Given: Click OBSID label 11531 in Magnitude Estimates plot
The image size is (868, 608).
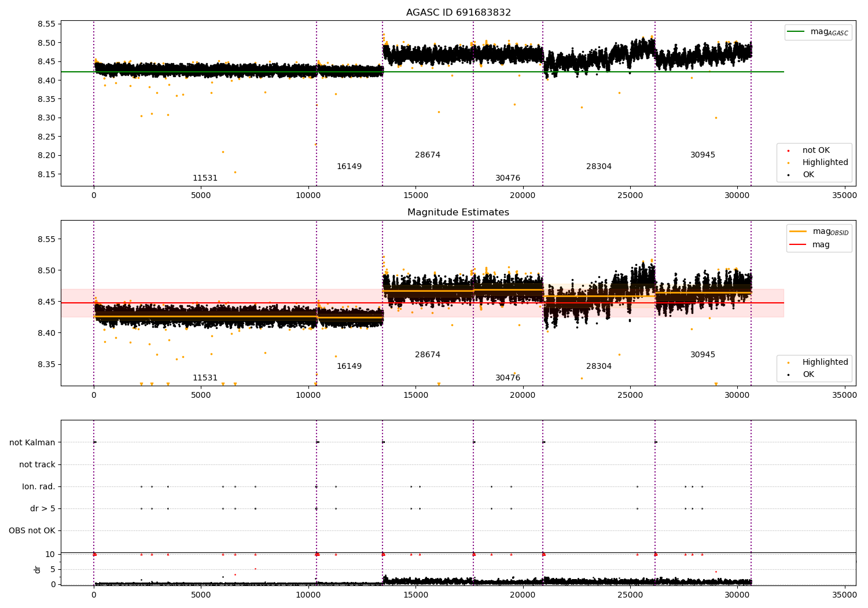Looking at the screenshot, I should [x=205, y=378].
